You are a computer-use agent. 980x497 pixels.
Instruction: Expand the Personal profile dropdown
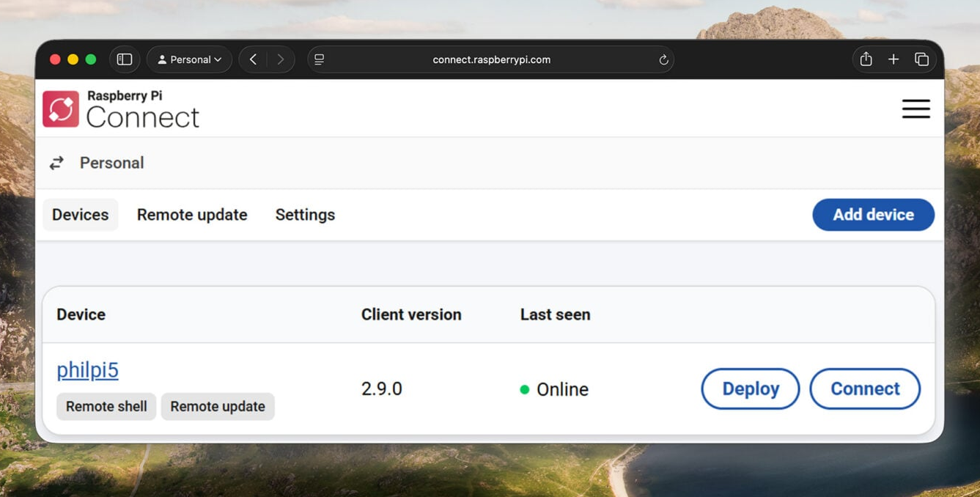point(190,59)
